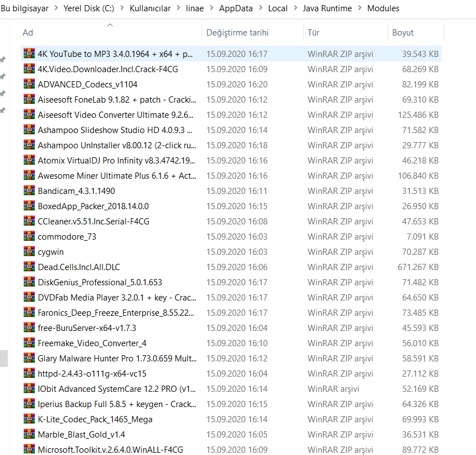This screenshot has width=476, height=455.
Task: Select the Faronics_Deep_Freeze_Enterprise icon
Action: (x=29, y=312)
